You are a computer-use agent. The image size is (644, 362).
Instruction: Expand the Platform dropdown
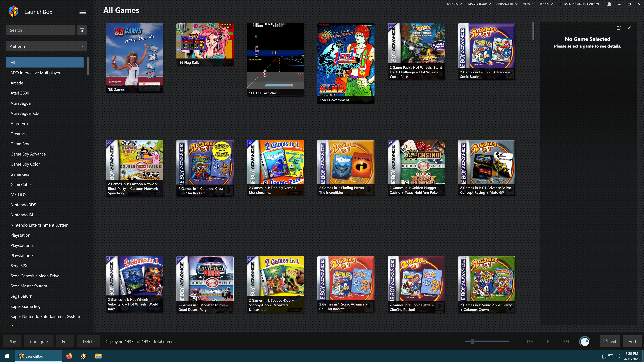coord(46,46)
